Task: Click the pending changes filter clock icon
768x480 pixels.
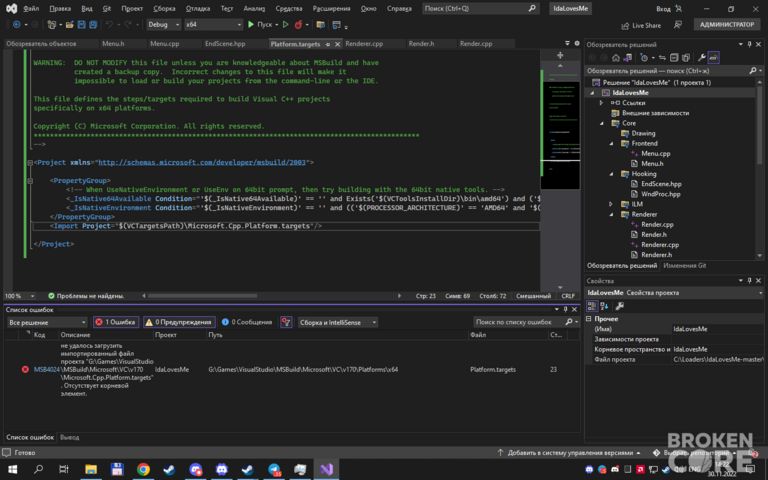Action: point(644,58)
